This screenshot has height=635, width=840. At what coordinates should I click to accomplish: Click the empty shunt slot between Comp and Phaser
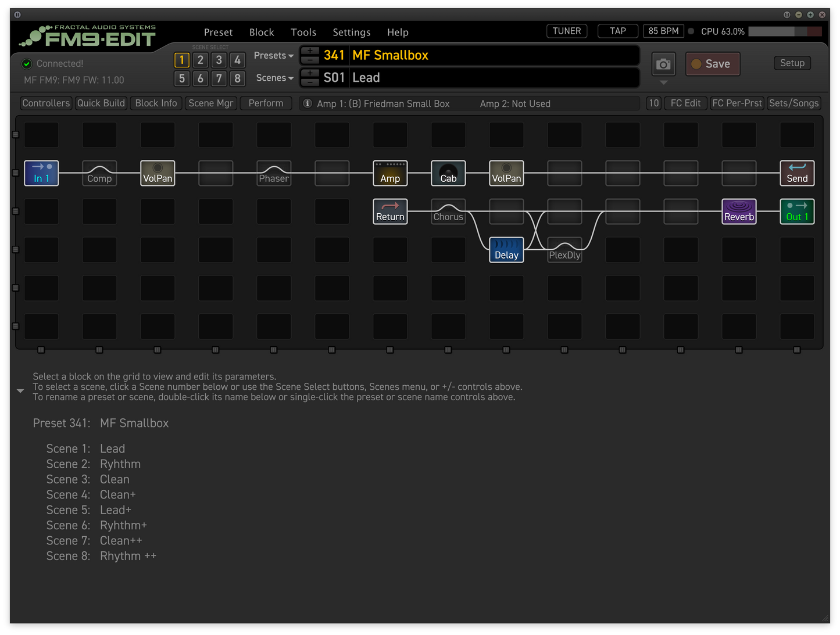click(216, 173)
